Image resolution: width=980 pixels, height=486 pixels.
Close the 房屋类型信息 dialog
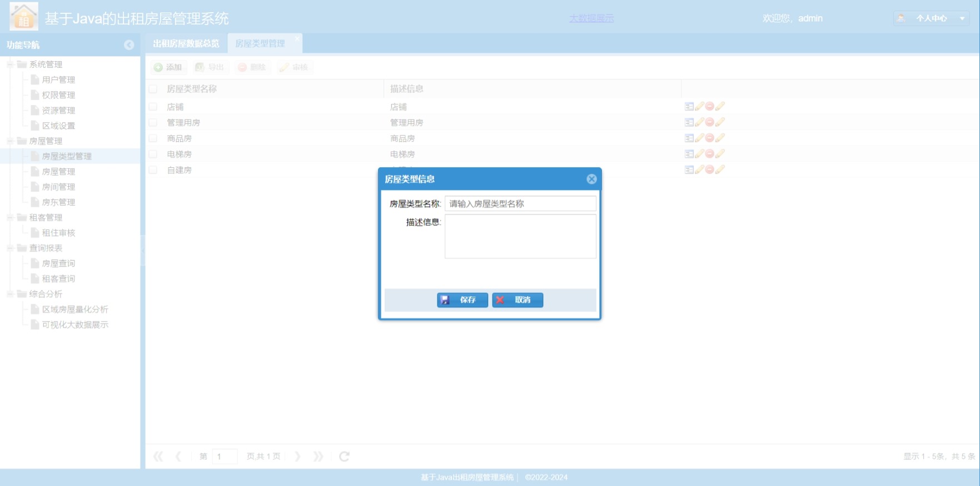591,179
